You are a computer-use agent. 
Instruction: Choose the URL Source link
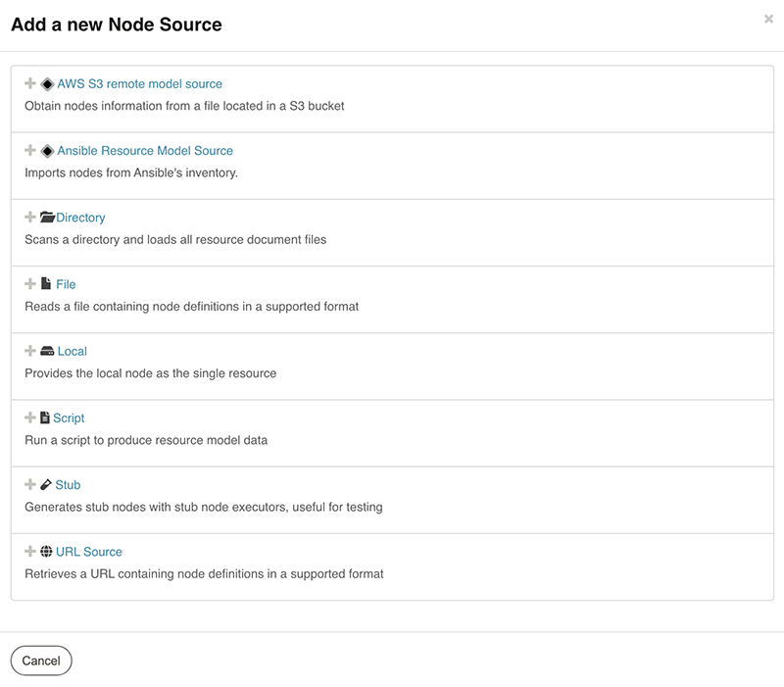point(89,552)
